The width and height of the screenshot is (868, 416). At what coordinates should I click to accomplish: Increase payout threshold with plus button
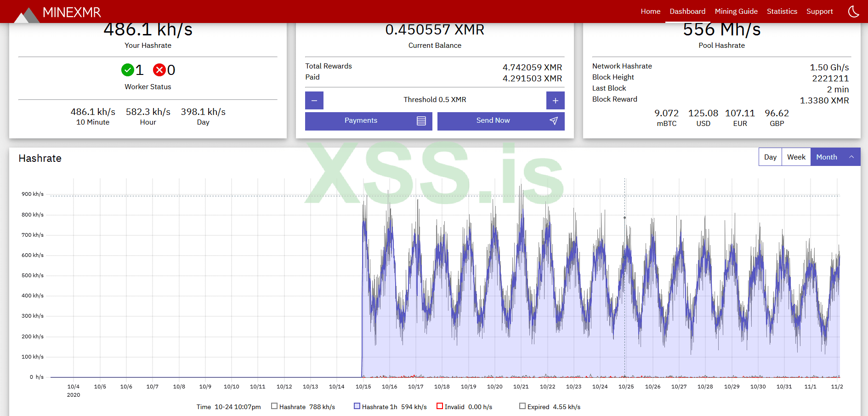pos(555,100)
